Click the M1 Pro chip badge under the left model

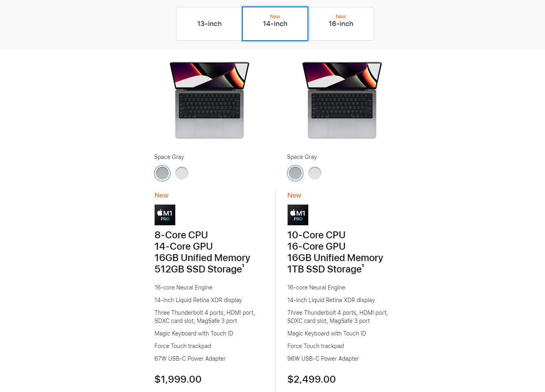click(x=164, y=215)
